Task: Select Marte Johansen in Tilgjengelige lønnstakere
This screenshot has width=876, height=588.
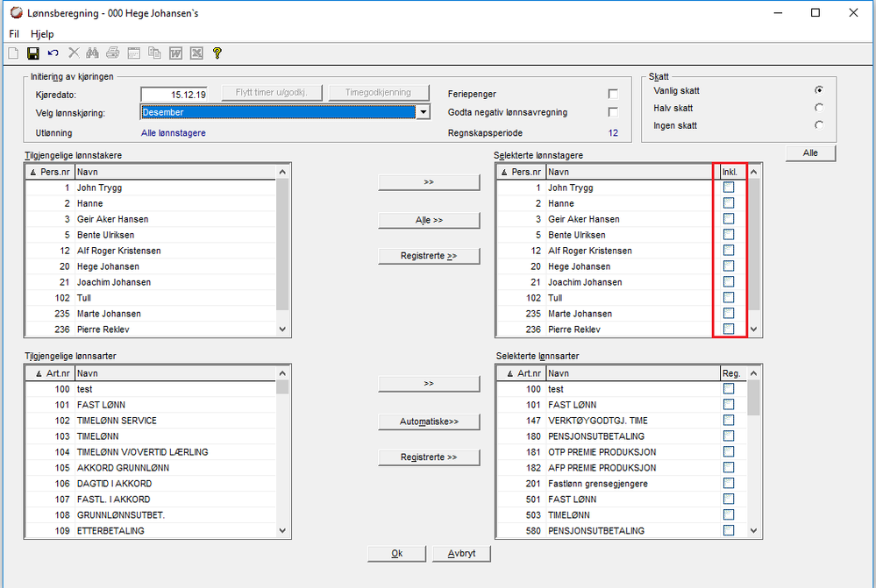Action: [x=151, y=313]
